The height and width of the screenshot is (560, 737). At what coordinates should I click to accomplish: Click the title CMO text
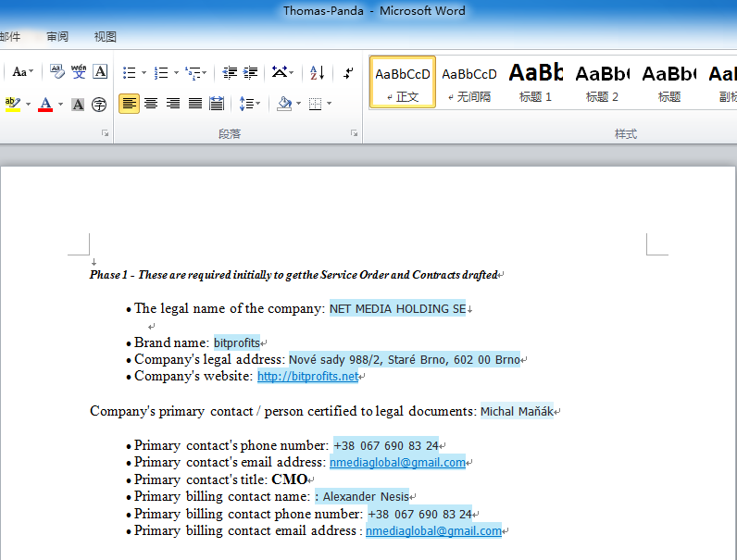pyautogui.click(x=290, y=479)
